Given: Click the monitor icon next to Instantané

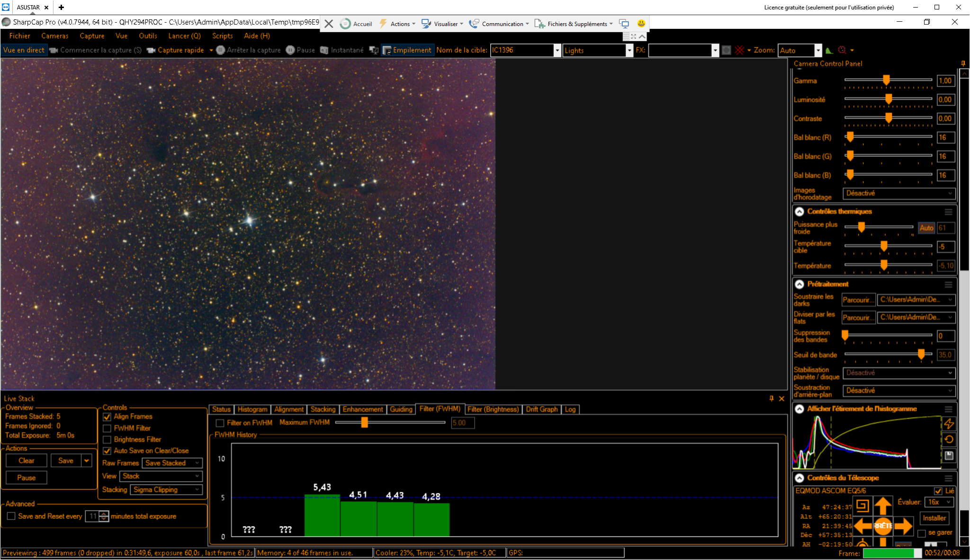Looking at the screenshot, I should pos(374,50).
